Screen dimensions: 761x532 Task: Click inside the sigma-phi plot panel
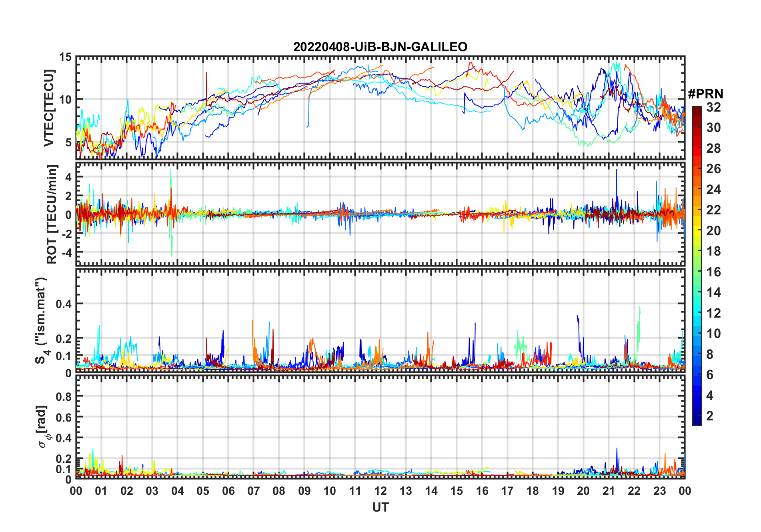click(380, 426)
